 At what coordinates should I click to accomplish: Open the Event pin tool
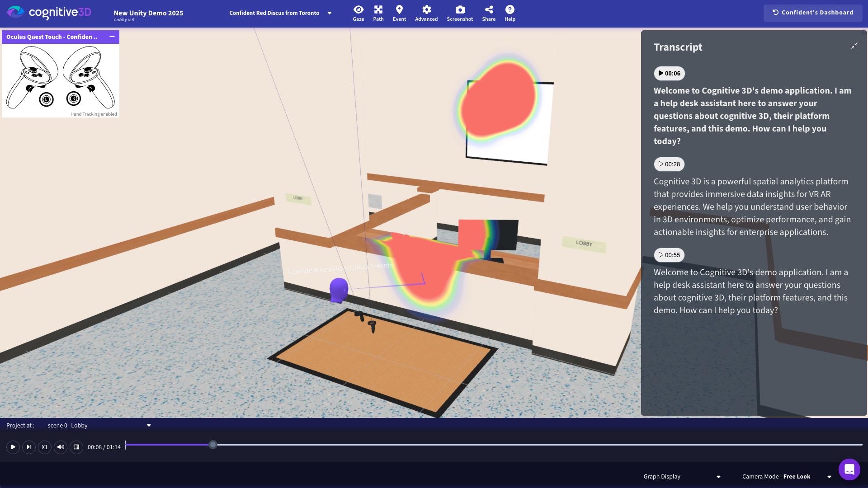pos(399,13)
